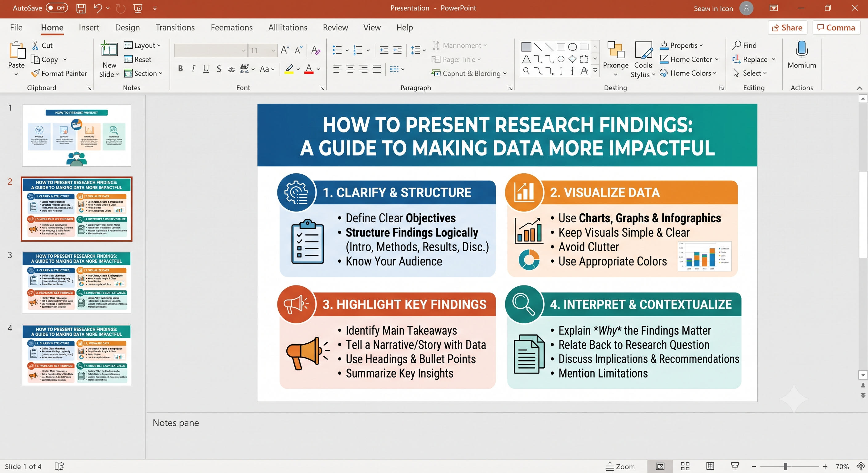Click the Undo arrow icon
This screenshot has width=868, height=473.
pyautogui.click(x=97, y=8)
